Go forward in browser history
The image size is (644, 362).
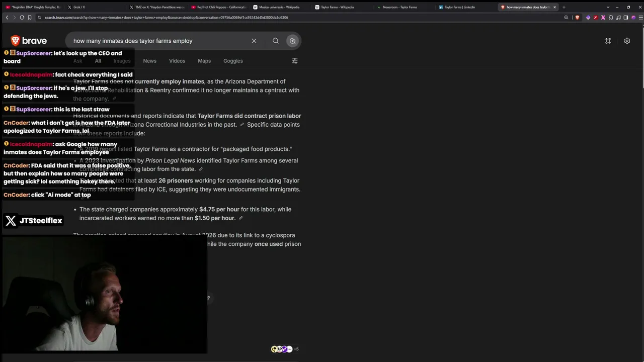click(14, 17)
